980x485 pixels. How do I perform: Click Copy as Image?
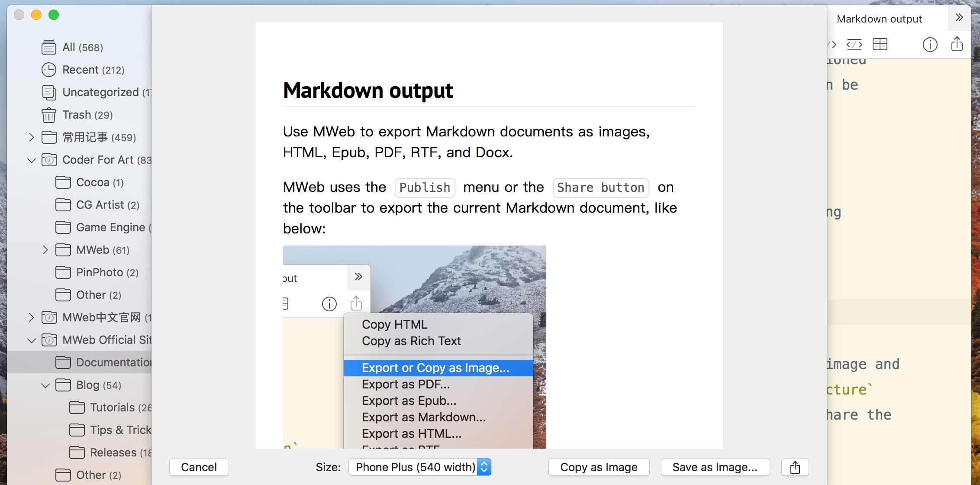(599, 467)
